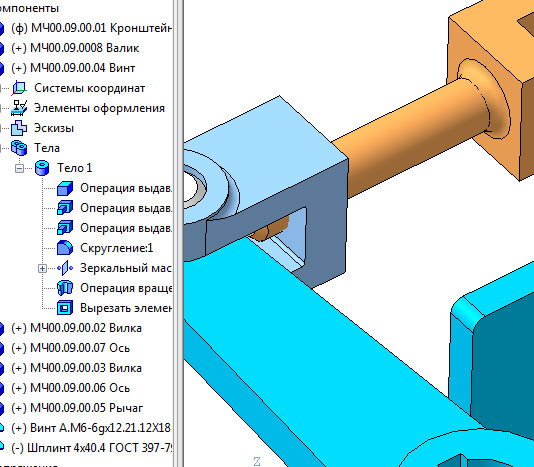Select Системы координат tree item
The image size is (534, 467).
[x=90, y=88]
